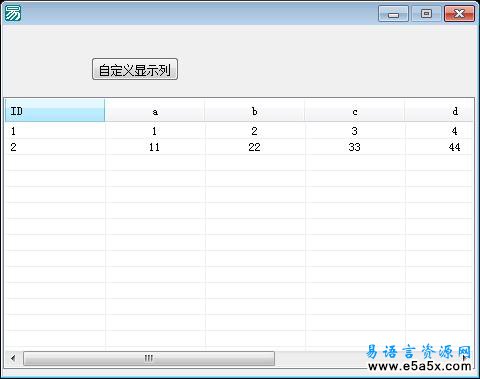Screen dimensions: 480x379
Task: Sort by the ID column header
Action: pyautogui.click(x=55, y=111)
